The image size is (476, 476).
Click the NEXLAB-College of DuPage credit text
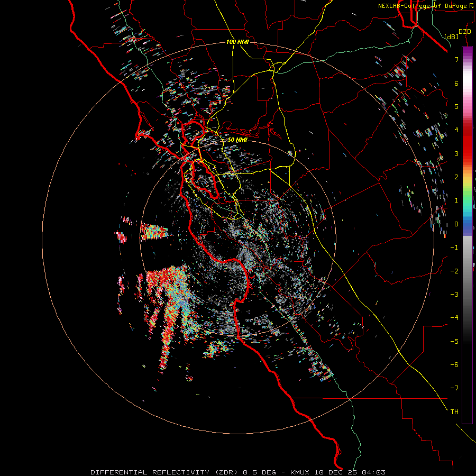pos(426,6)
